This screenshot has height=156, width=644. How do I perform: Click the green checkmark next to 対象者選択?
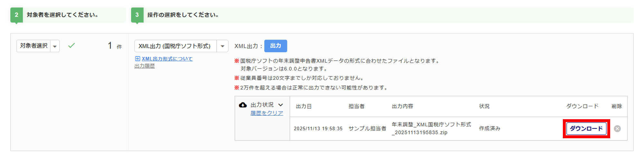pyautogui.click(x=71, y=46)
